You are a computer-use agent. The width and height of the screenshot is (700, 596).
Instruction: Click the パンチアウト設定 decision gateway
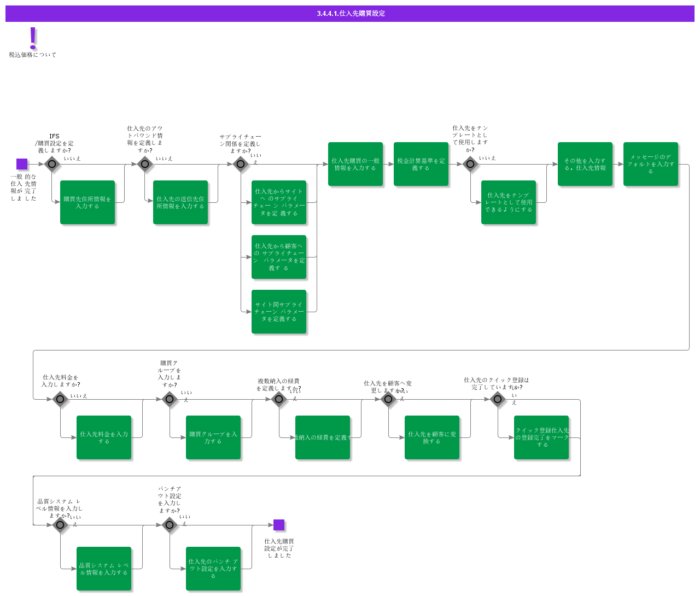(170, 525)
